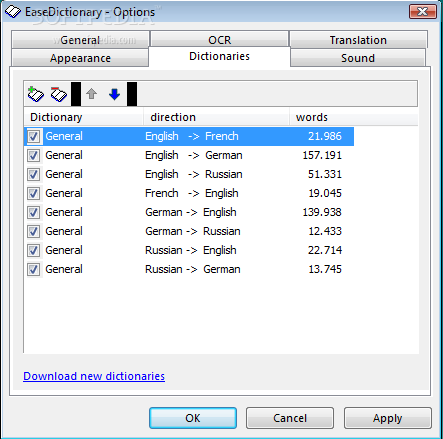The image size is (443, 439).
Task: Select the German -> Russian direction text
Action: coord(193,231)
